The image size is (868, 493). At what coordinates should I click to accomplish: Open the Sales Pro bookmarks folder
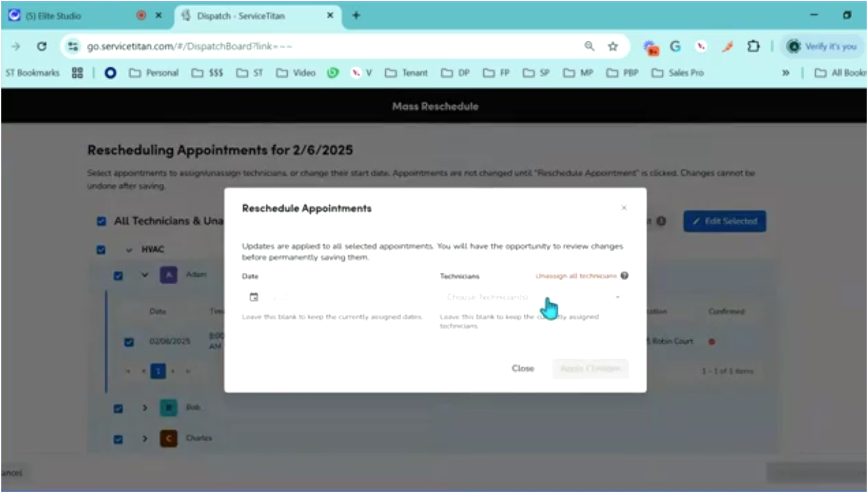click(x=678, y=73)
